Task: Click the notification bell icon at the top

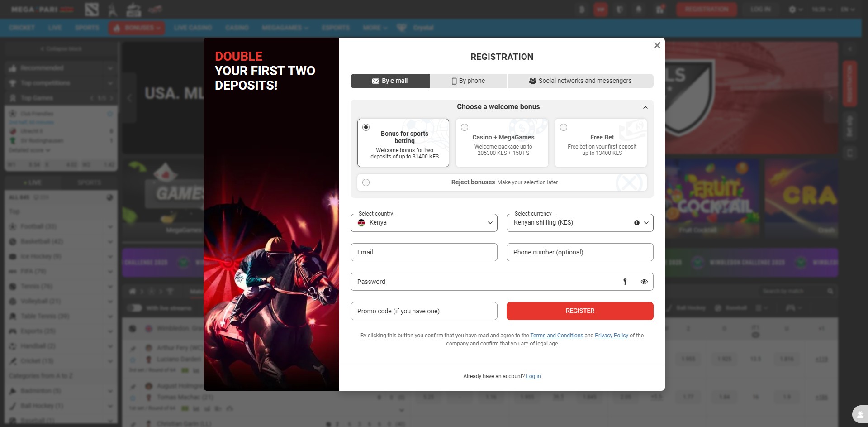Action: tap(639, 9)
